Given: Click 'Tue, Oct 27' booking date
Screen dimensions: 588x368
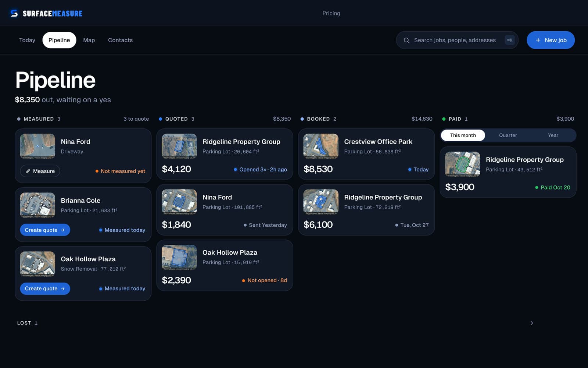Looking at the screenshot, I should (412, 225).
